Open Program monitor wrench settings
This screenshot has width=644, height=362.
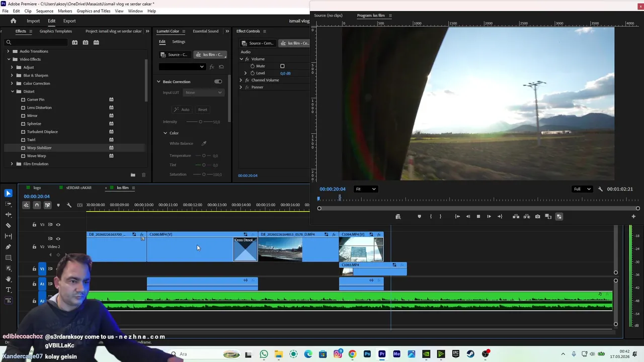(600, 189)
